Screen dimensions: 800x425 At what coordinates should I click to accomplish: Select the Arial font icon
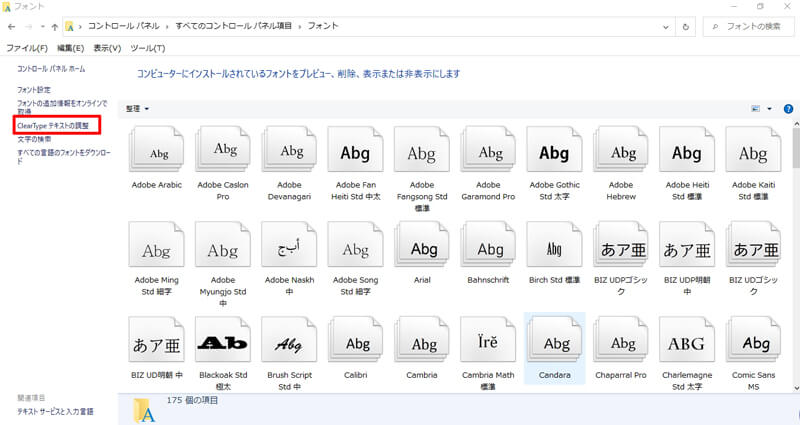click(x=422, y=245)
